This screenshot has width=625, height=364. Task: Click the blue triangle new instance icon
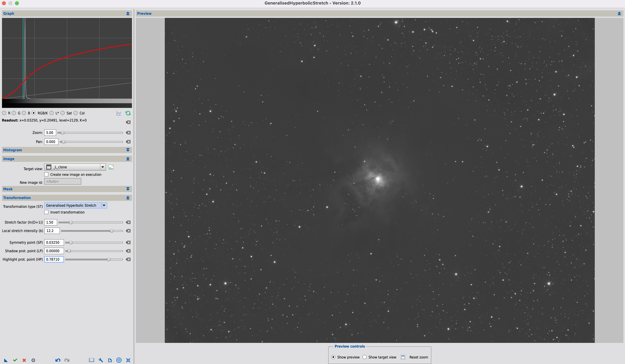(6, 360)
